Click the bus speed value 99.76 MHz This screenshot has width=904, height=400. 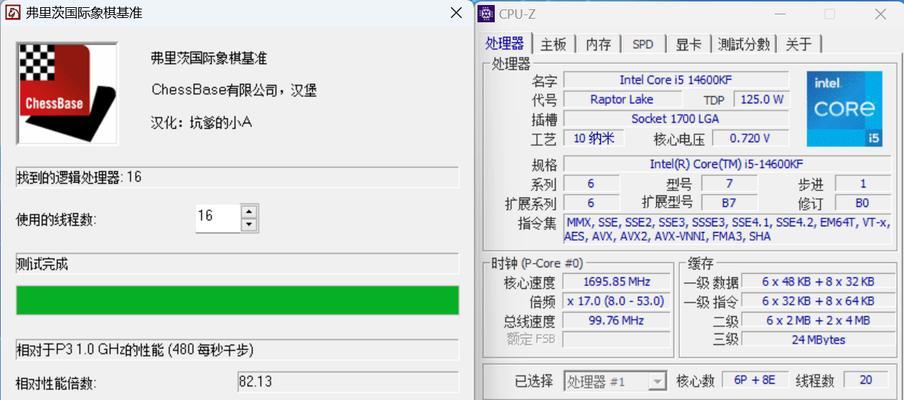(x=616, y=320)
